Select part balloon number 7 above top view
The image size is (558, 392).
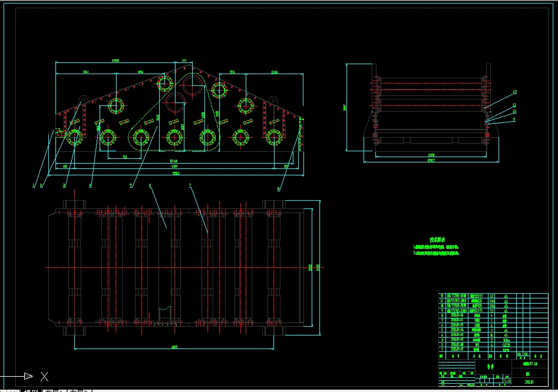click(190, 185)
